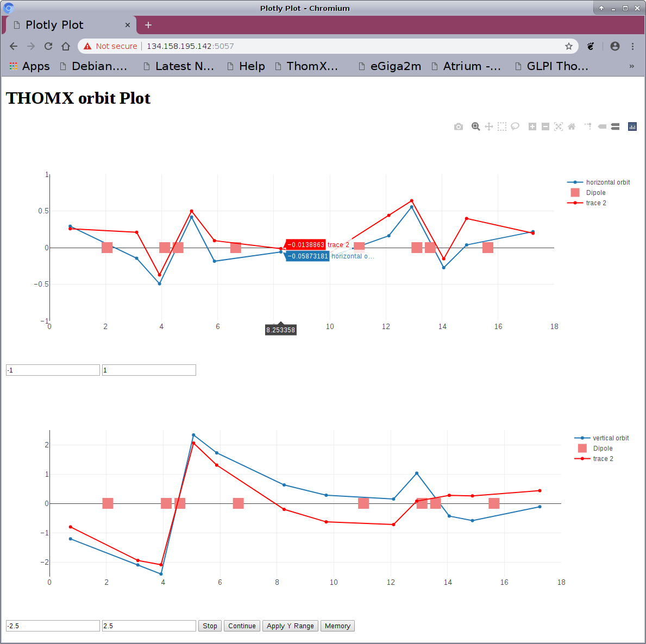Reset axes with the home icon
Viewport: 646px width, 644px height.
coord(572,127)
